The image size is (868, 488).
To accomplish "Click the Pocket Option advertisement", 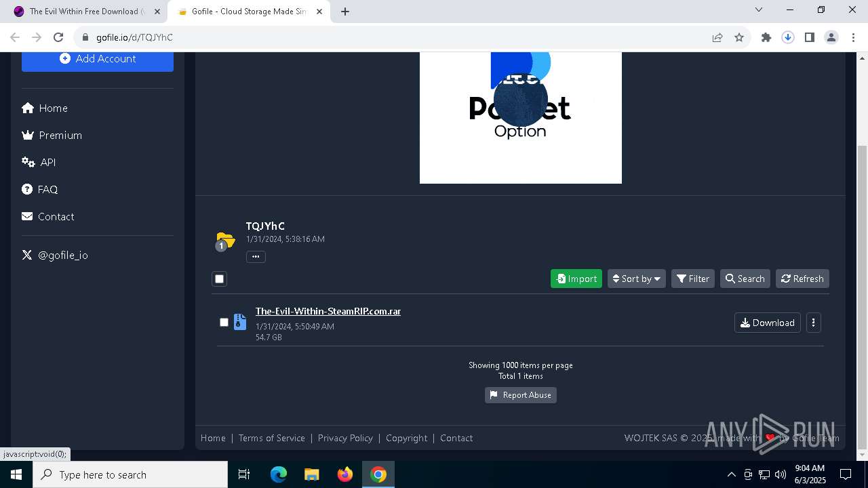I will click(521, 117).
